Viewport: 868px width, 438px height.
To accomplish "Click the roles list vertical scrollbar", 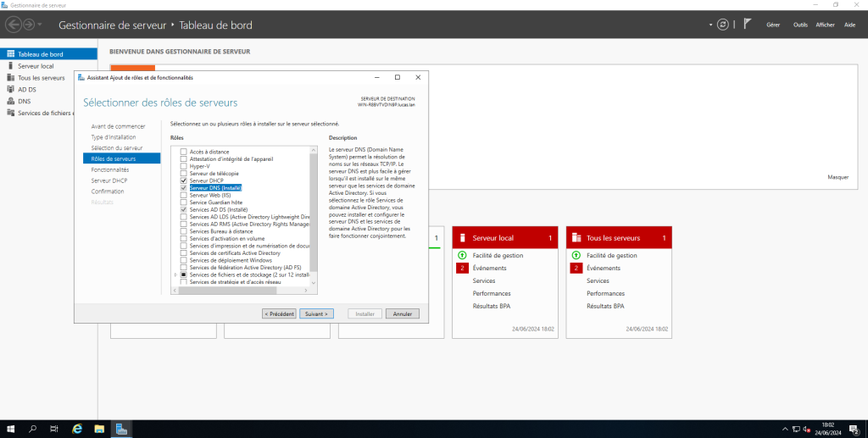I will tap(314, 212).
